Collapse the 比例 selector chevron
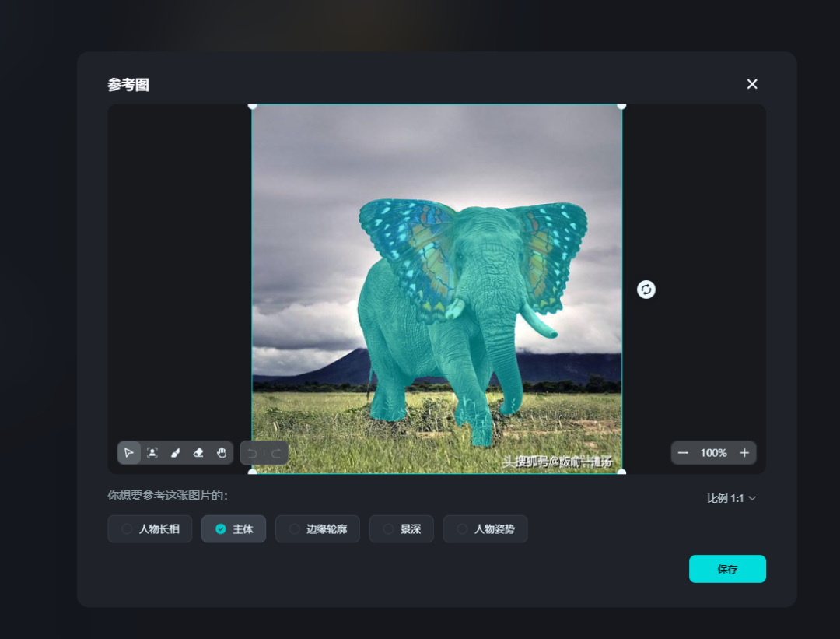This screenshot has width=840, height=639. (x=752, y=498)
